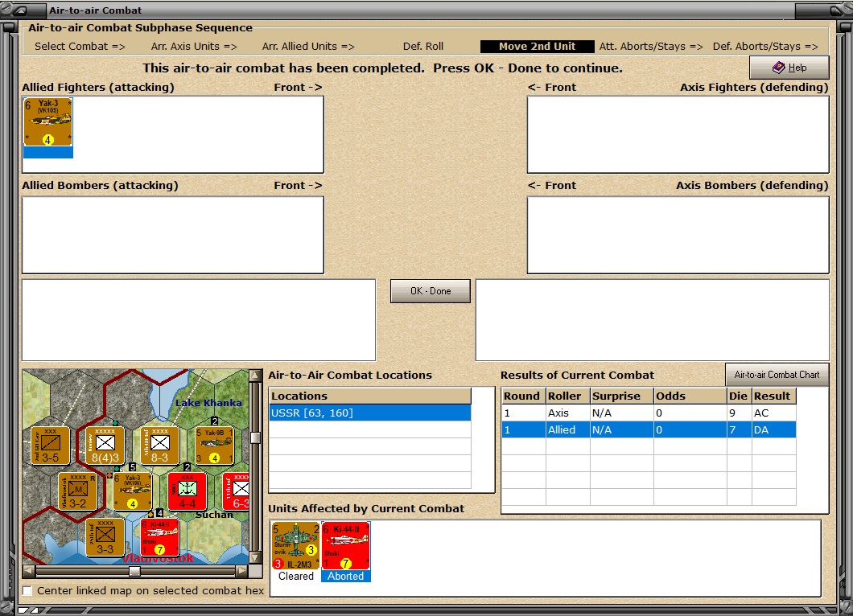Image resolution: width=853 pixels, height=616 pixels.
Task: Click the map vertical scrollbar down arrow
Action: pos(254,559)
